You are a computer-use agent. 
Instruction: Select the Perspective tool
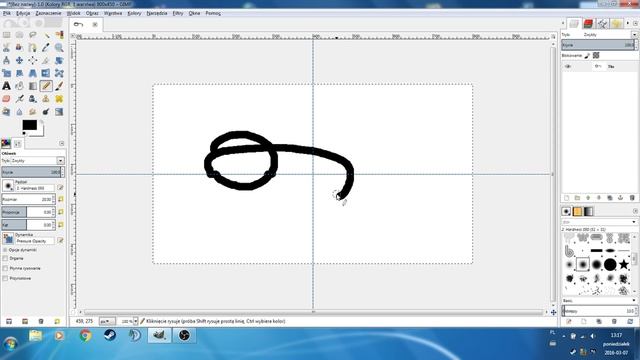pyautogui.click(x=33, y=73)
